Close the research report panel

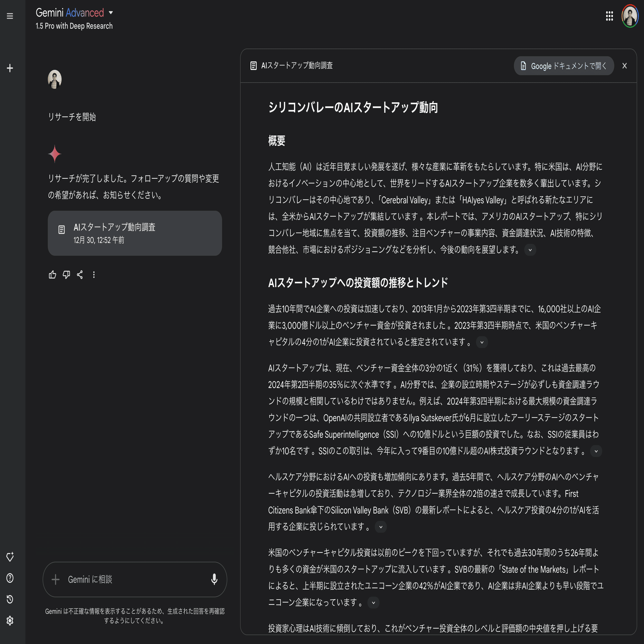pos(625,66)
